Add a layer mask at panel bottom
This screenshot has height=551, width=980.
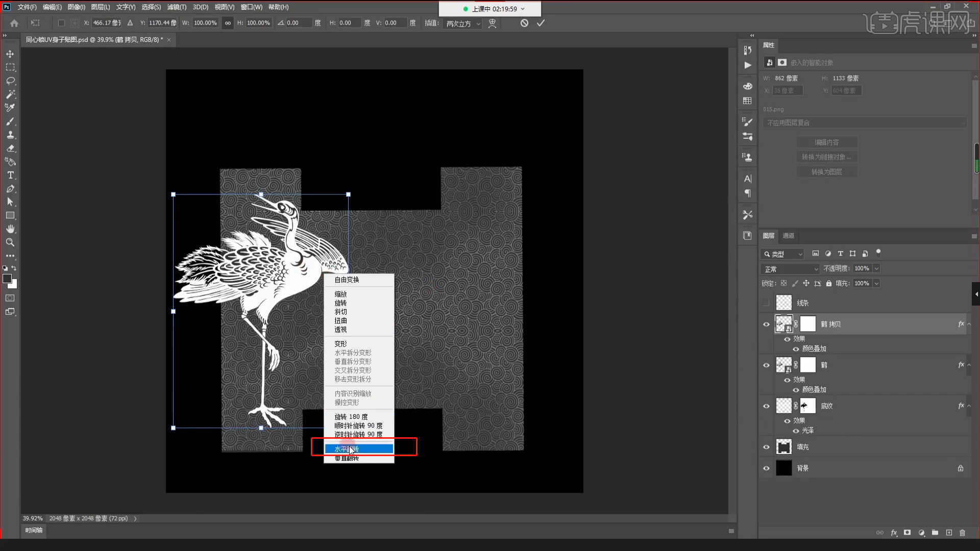tap(907, 533)
